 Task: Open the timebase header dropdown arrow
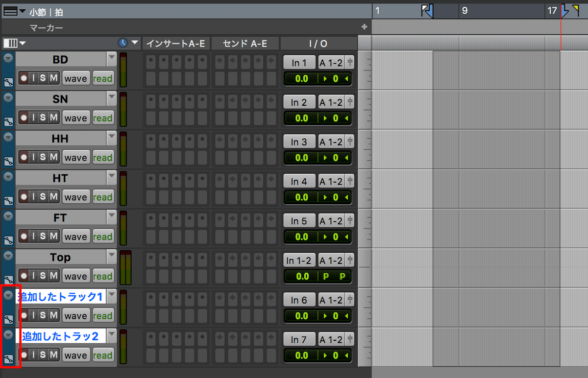click(135, 43)
